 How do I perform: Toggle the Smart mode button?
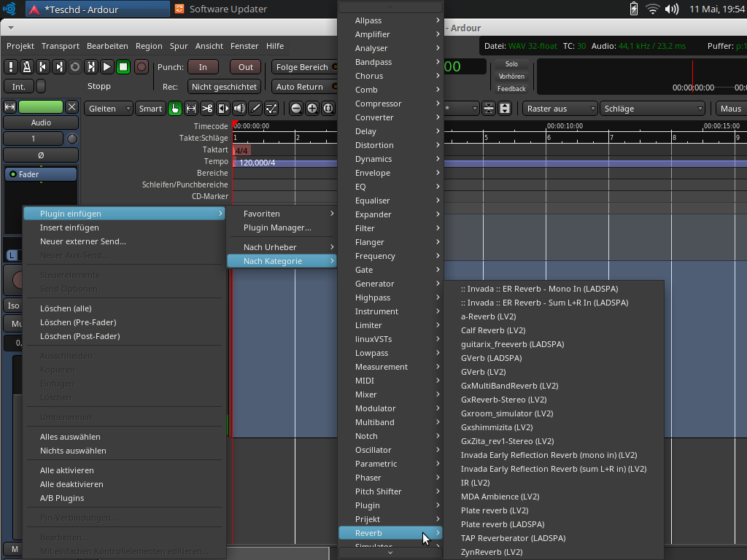(x=150, y=109)
